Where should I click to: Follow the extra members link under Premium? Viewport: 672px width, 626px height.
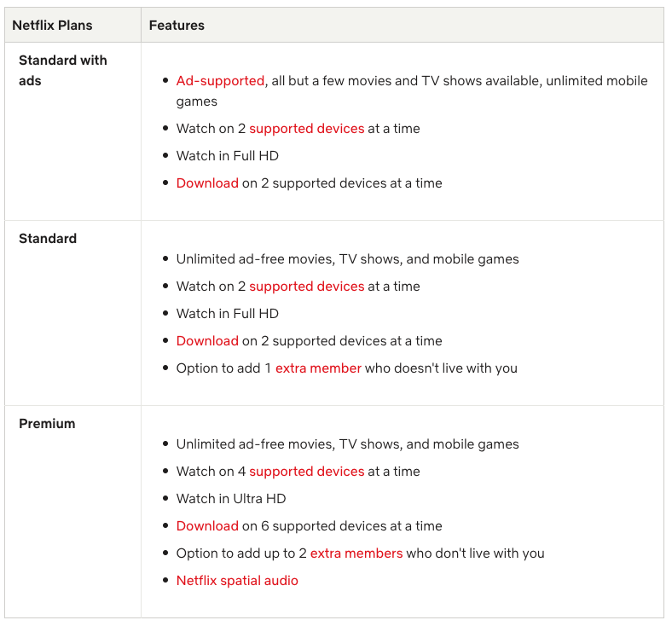tap(356, 554)
